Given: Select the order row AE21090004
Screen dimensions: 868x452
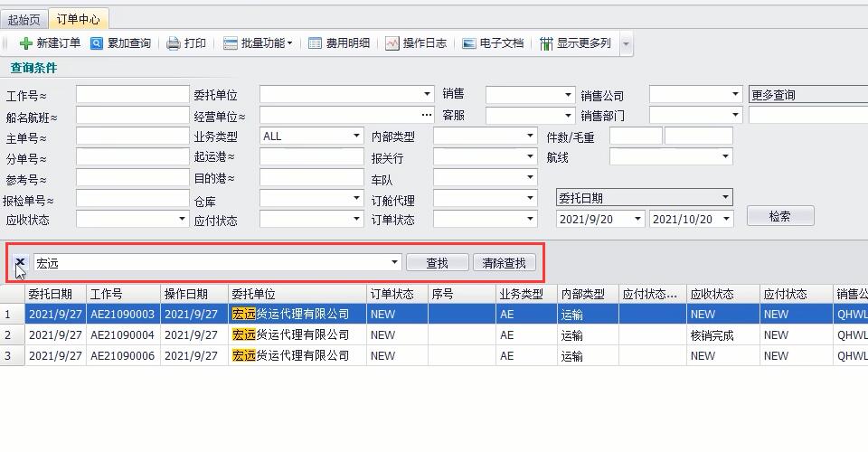Looking at the screenshot, I should tap(122, 335).
